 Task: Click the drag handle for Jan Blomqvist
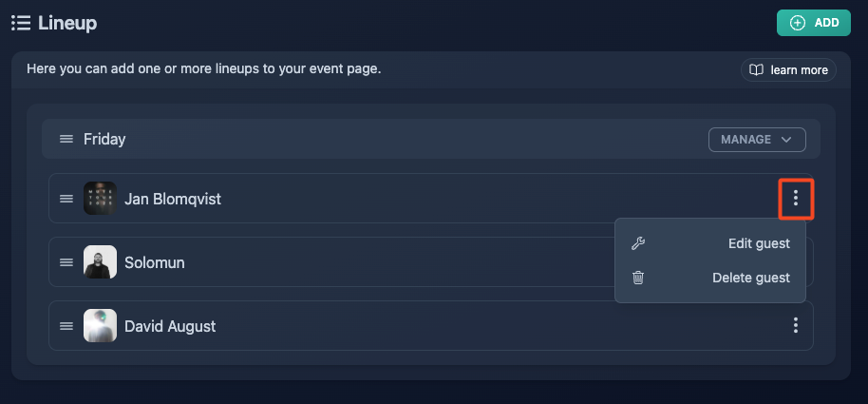click(x=66, y=199)
